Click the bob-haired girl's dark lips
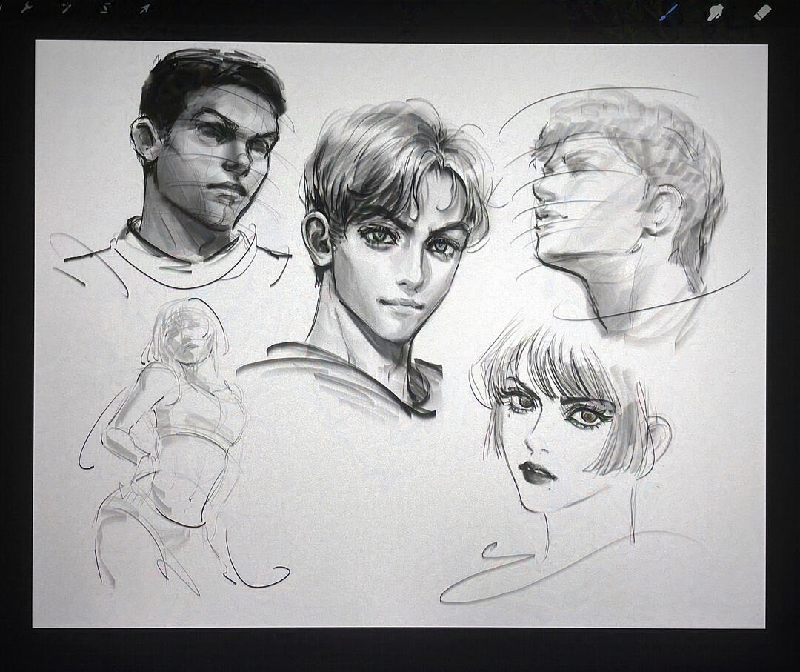 click(x=538, y=472)
